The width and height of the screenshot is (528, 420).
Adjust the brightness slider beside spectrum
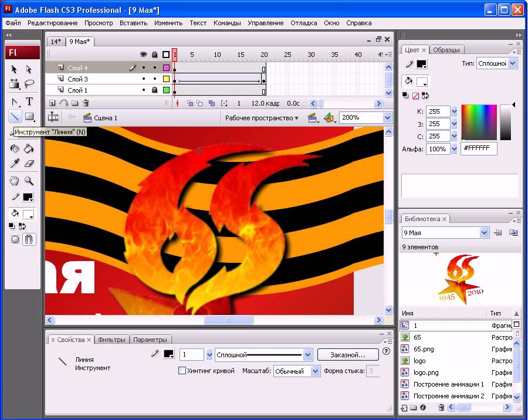505,122
